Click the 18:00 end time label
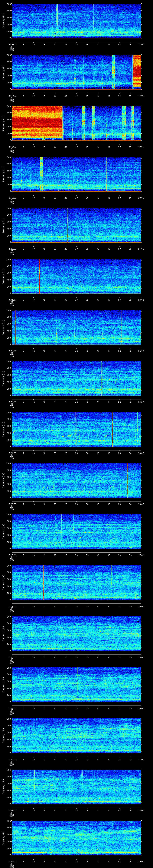The width and height of the screenshot is (153, 868). pyautogui.click(x=141, y=96)
